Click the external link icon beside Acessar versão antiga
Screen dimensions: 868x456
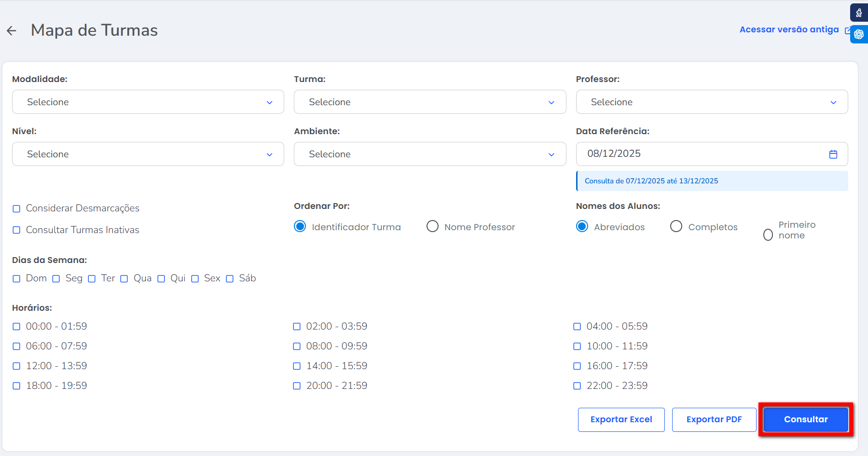(x=847, y=30)
